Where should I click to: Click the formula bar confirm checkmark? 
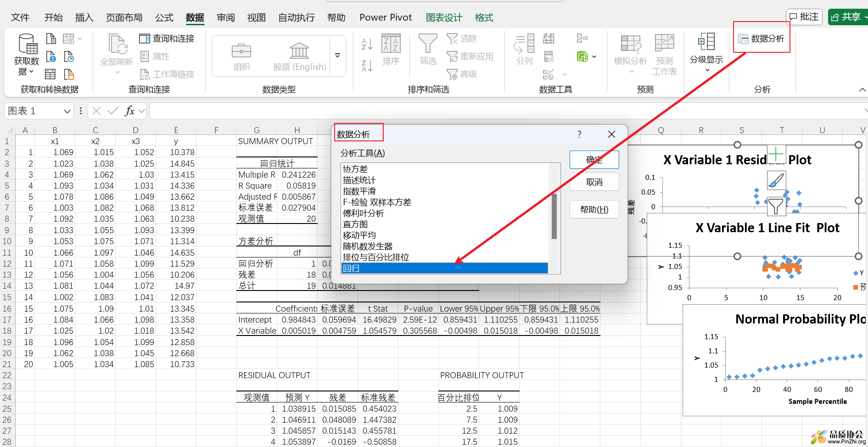[x=112, y=111]
